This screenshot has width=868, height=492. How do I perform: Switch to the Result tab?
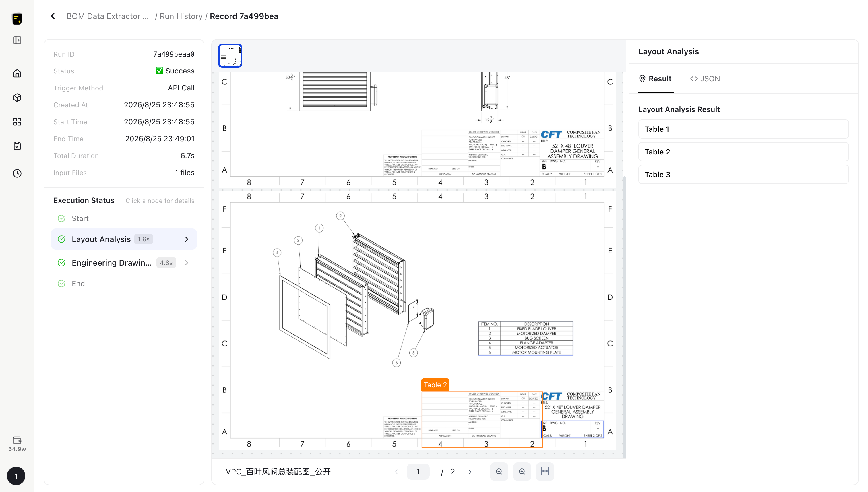656,79
